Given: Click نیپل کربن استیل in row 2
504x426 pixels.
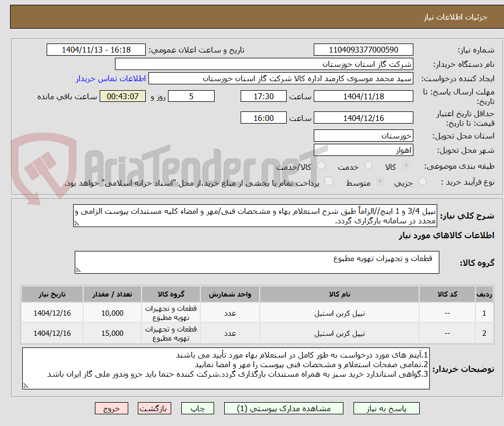Looking at the screenshot, I should click(x=339, y=333).
